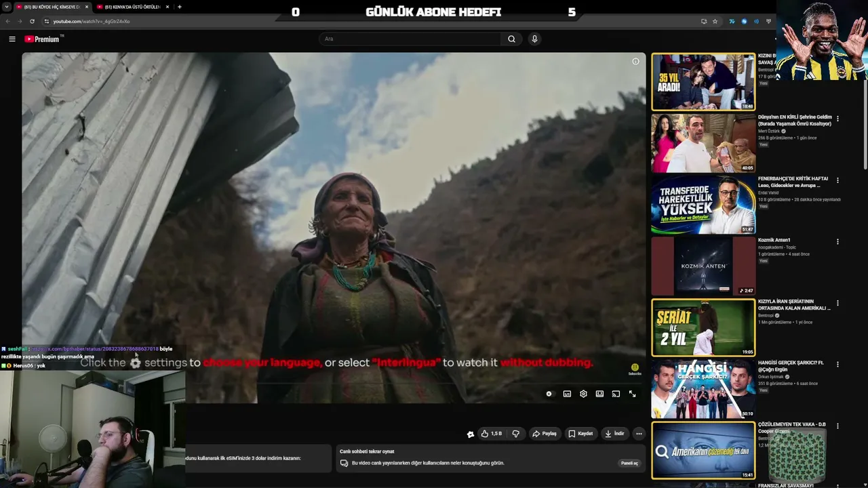Open the blue round extension icon
868x488 pixels.
coord(744,21)
